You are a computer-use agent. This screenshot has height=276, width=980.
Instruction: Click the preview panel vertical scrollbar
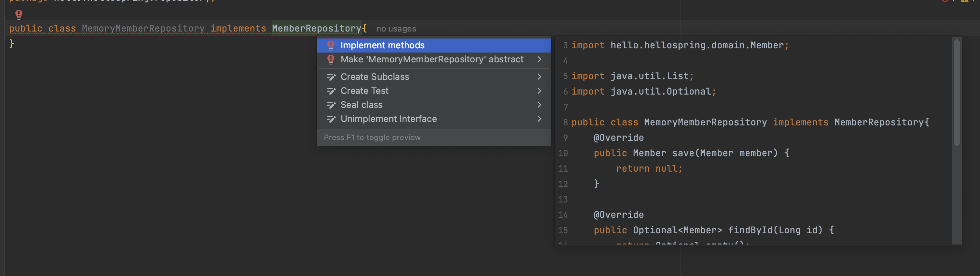[x=957, y=92]
